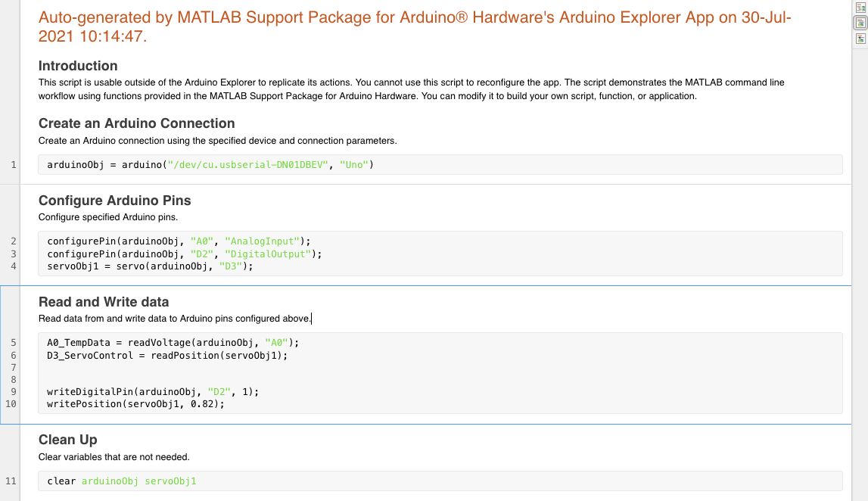Click line number 1 in the gutter
868x501 pixels.
pos(14,165)
